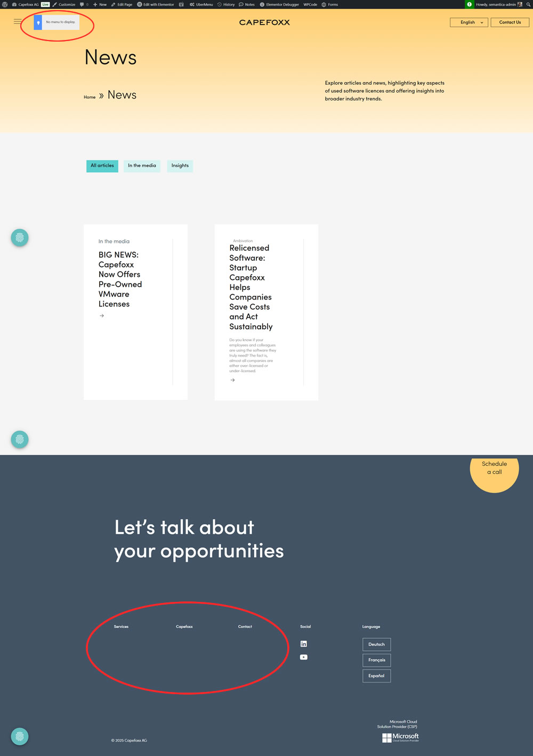Open the Capefoxx AG site menu
Screen dimensions: 533x756
tap(25, 4)
